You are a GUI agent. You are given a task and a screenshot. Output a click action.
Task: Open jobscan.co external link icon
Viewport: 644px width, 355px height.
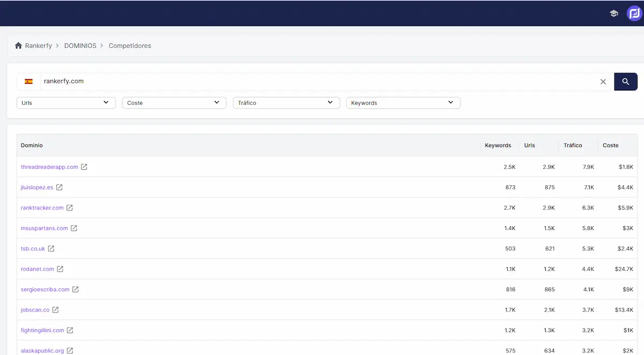click(55, 310)
